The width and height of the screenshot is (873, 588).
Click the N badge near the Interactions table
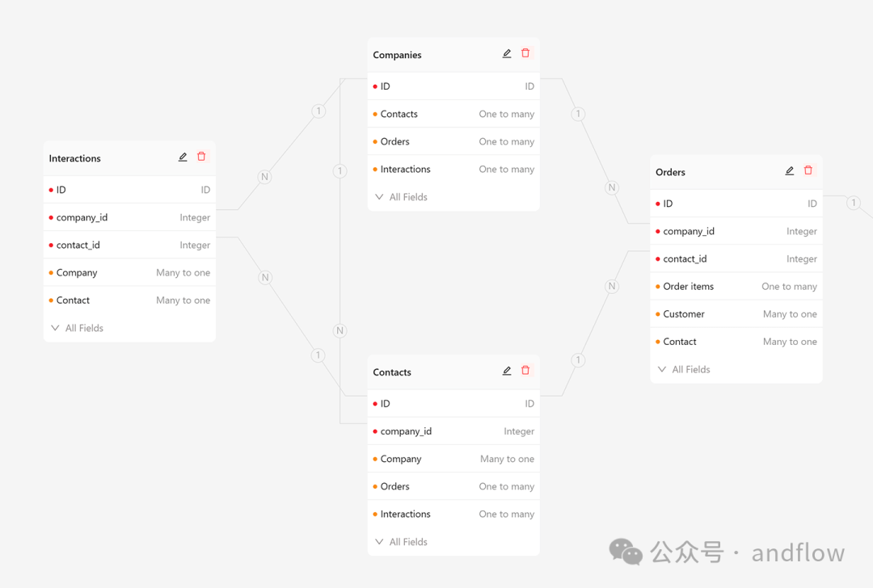pos(264,176)
